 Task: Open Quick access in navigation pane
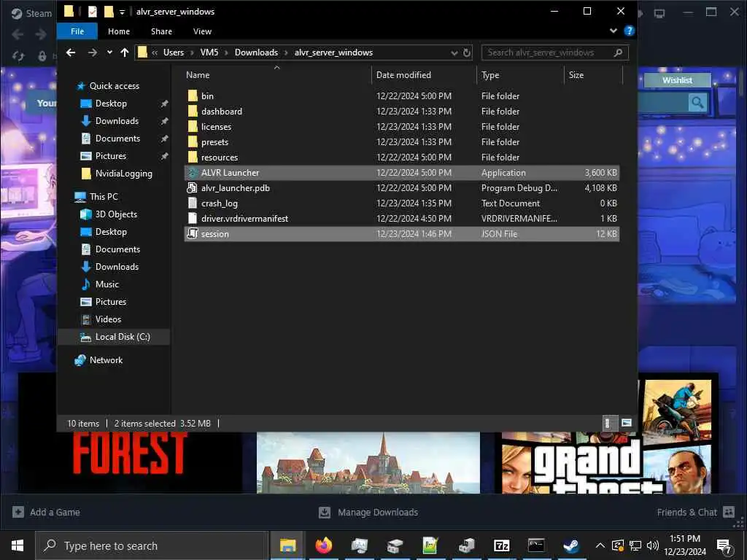[114, 86]
